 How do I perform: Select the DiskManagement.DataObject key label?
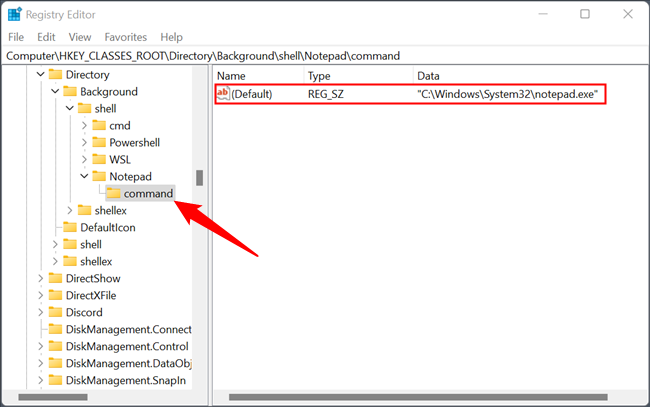click(x=129, y=363)
